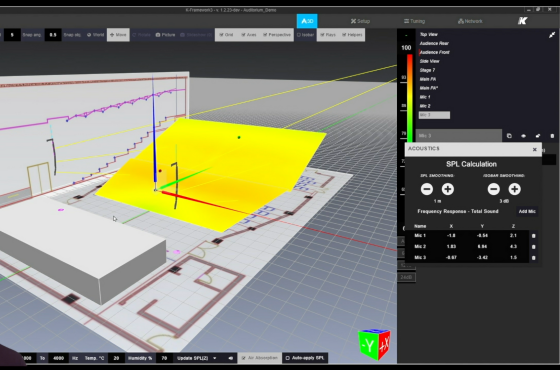Toggle the Air Absorption checkbox
The height and width of the screenshot is (370, 560).
[x=260, y=358]
